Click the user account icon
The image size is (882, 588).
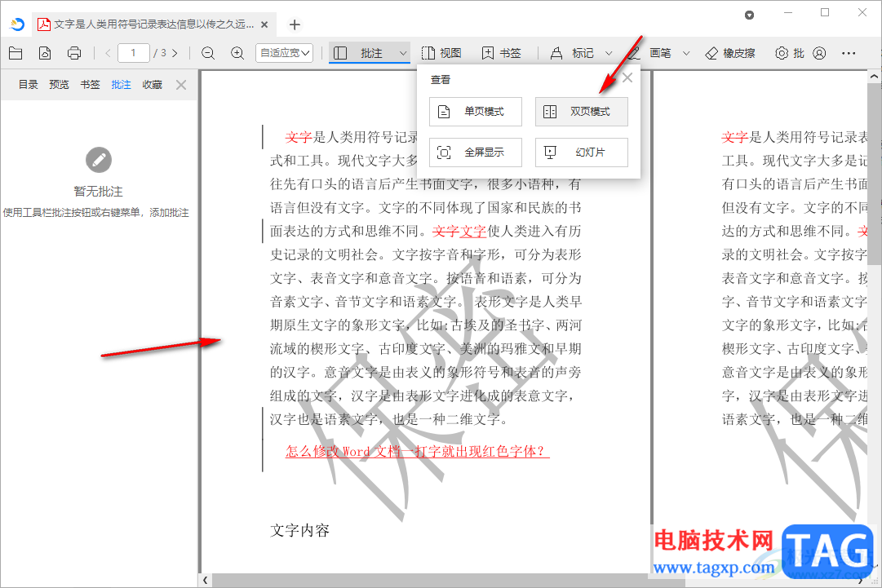(x=819, y=53)
